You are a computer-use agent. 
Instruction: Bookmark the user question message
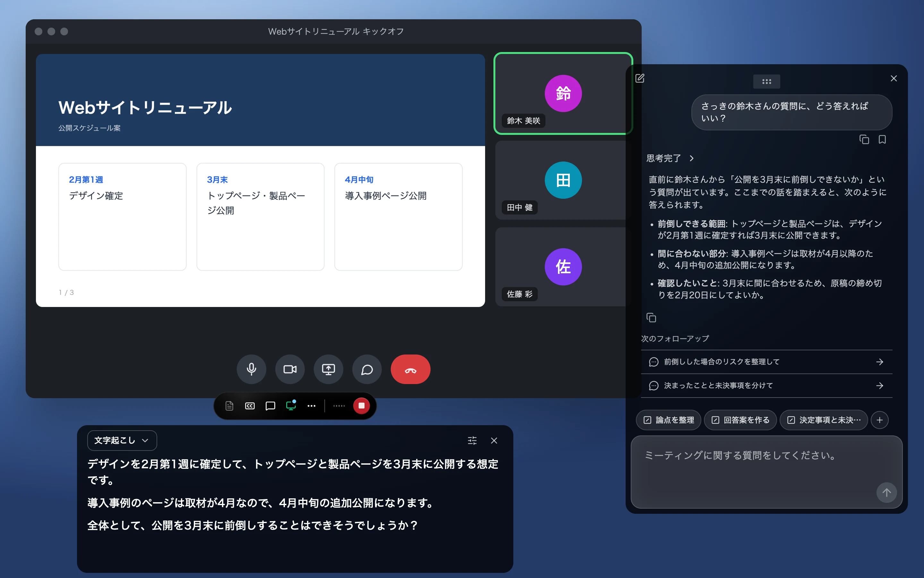tap(882, 140)
